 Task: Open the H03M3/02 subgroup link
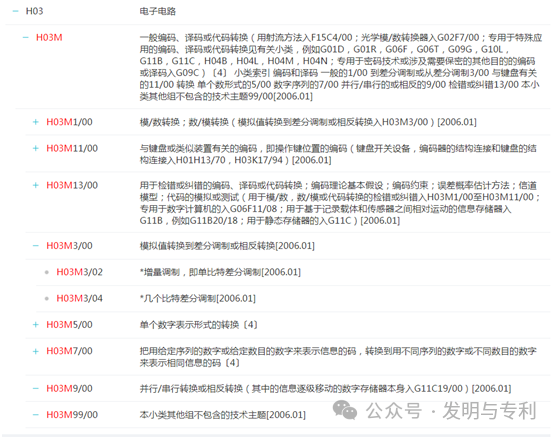pyautogui.click(x=79, y=272)
